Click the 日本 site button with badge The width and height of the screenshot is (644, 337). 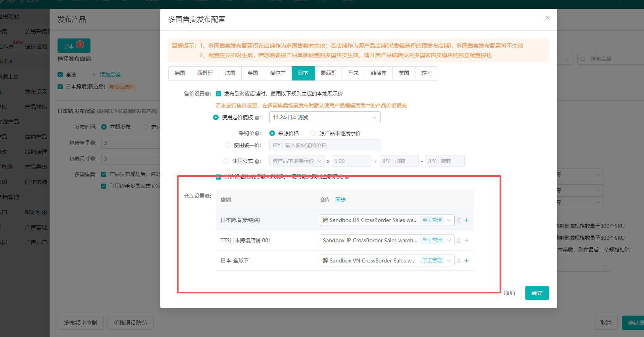[x=74, y=46]
